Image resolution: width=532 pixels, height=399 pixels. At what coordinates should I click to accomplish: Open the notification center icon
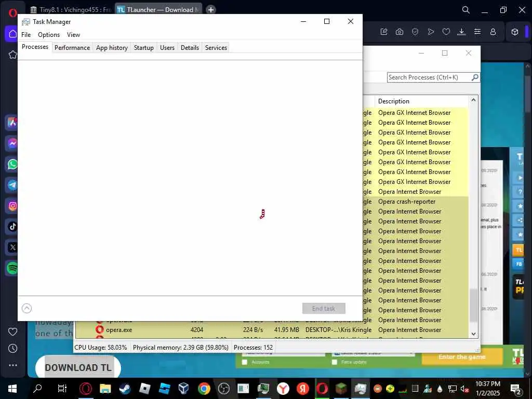point(516,389)
